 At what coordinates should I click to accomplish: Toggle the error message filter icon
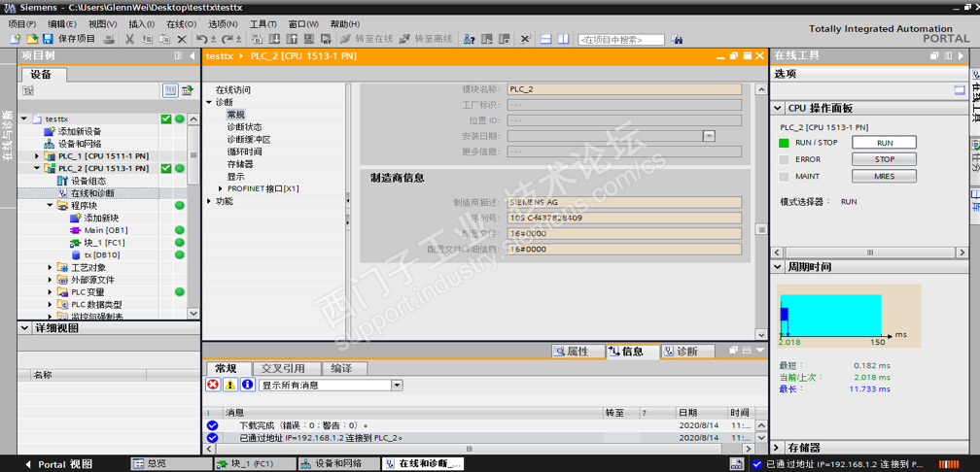[213, 386]
